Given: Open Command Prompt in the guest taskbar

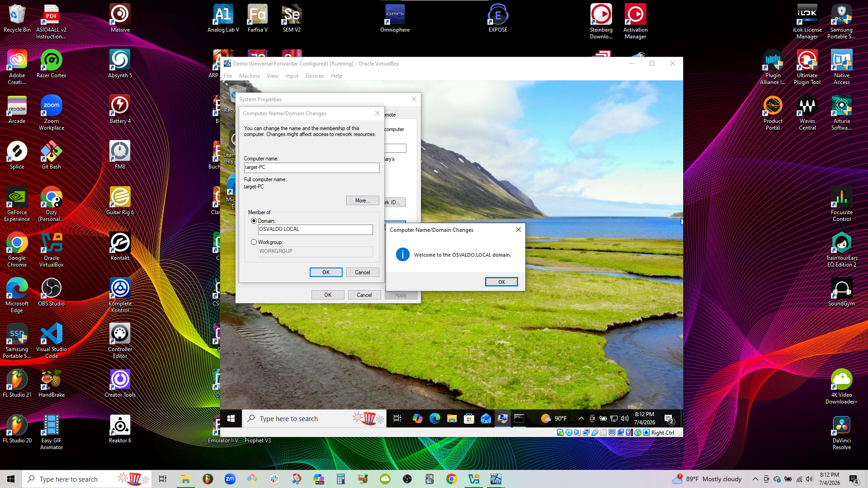Looking at the screenshot, I should (x=519, y=419).
